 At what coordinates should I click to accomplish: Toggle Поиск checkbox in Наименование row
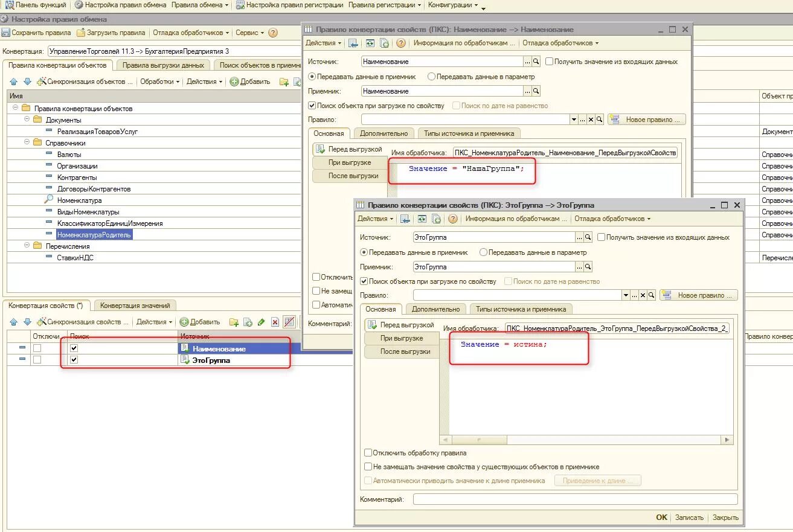click(x=74, y=348)
